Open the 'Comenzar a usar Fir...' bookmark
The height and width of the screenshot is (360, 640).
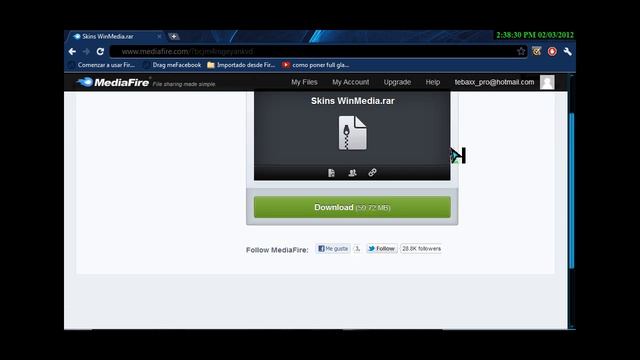click(102, 65)
